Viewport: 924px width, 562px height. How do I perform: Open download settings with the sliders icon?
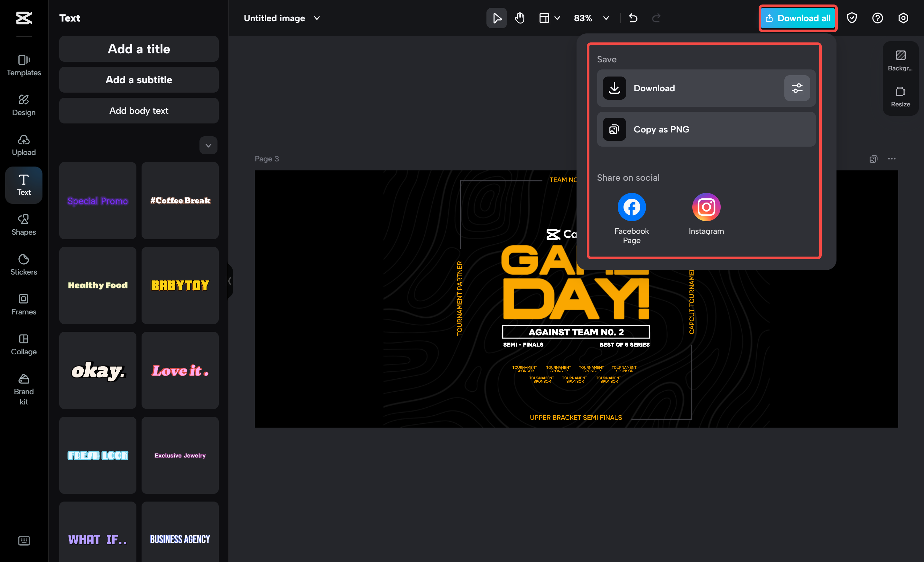[x=797, y=88]
